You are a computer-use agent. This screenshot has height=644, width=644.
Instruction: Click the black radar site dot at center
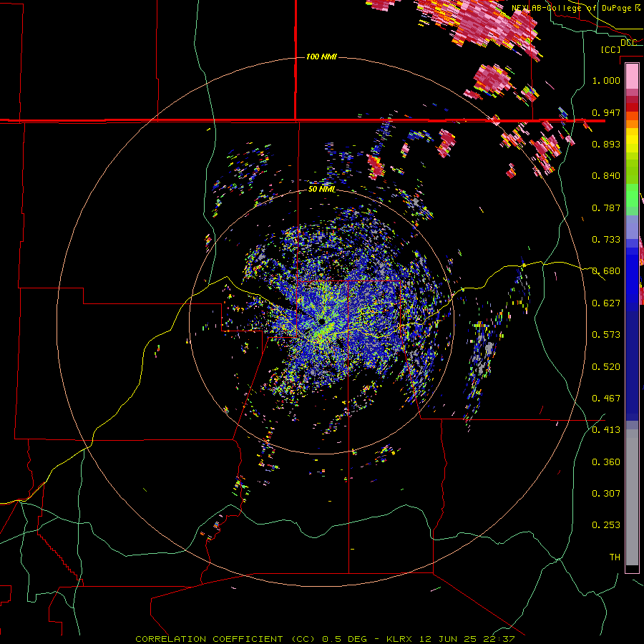(x=321, y=321)
